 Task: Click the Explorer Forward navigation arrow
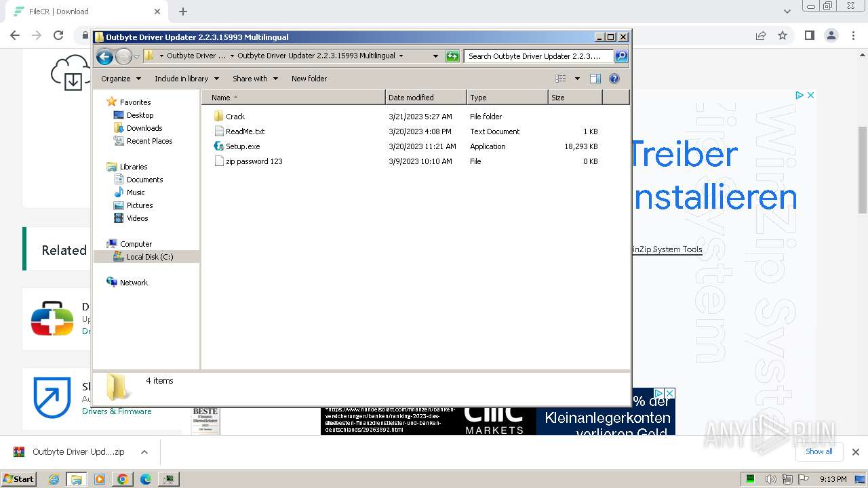click(123, 56)
